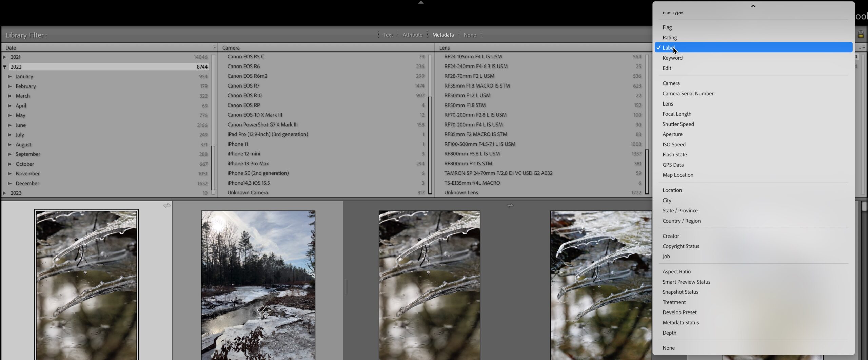
Task: Expand the June folder under 2022
Action: pyautogui.click(x=9, y=125)
